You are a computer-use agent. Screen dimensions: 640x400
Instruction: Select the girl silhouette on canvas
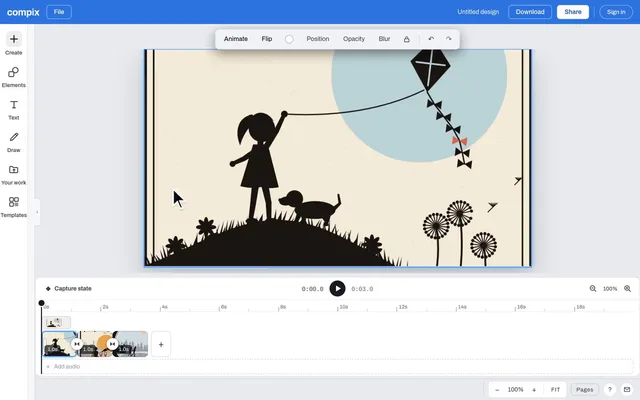tap(258, 165)
